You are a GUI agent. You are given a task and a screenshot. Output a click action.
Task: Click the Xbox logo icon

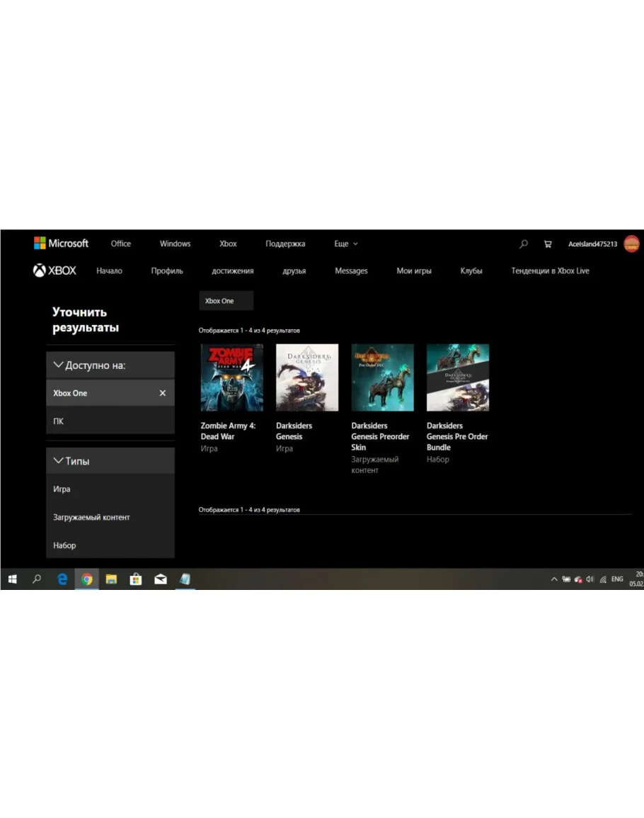click(40, 271)
